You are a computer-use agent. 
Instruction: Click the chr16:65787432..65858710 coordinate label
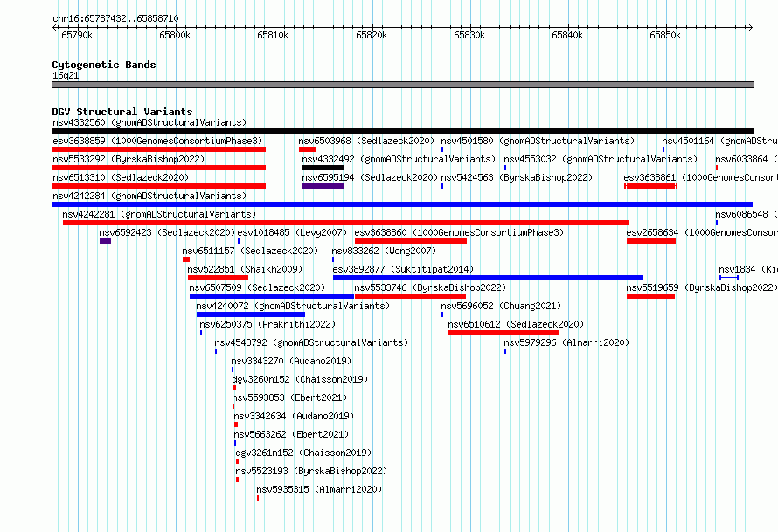(x=115, y=19)
